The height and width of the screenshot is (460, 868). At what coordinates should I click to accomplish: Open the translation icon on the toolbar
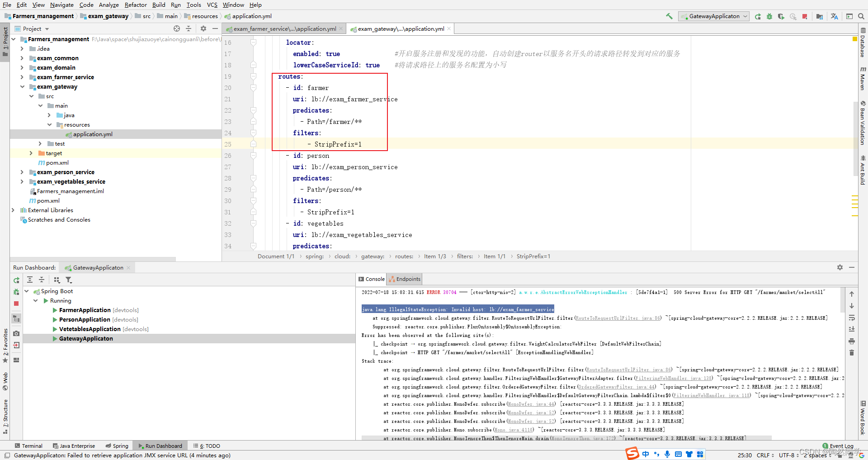pyautogui.click(x=834, y=16)
